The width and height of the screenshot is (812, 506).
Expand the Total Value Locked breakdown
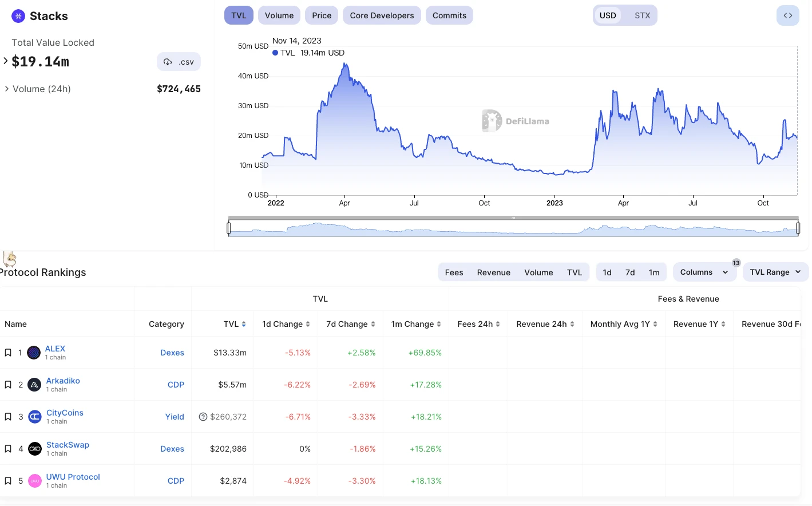6,61
